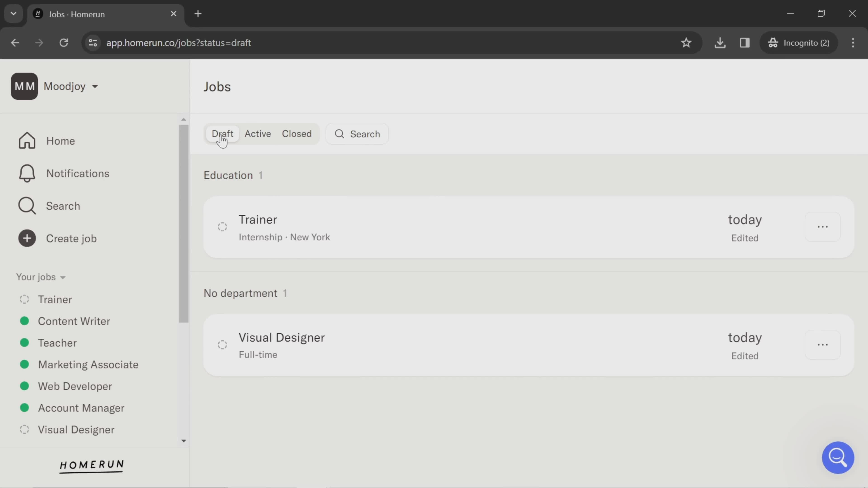Click the draft circle beside sidebar Trainer
The width and height of the screenshot is (868, 488).
tap(24, 299)
